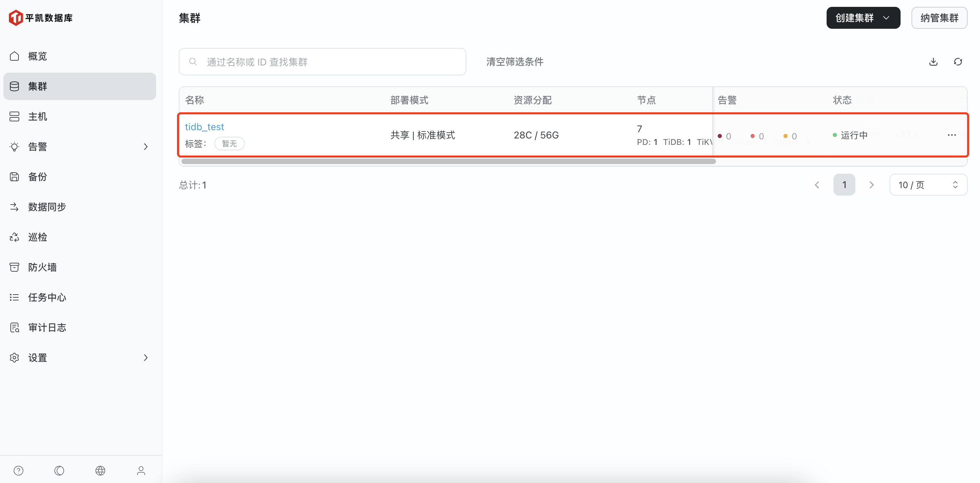
Task: Navigate to 数据同步 page
Action: 47,207
